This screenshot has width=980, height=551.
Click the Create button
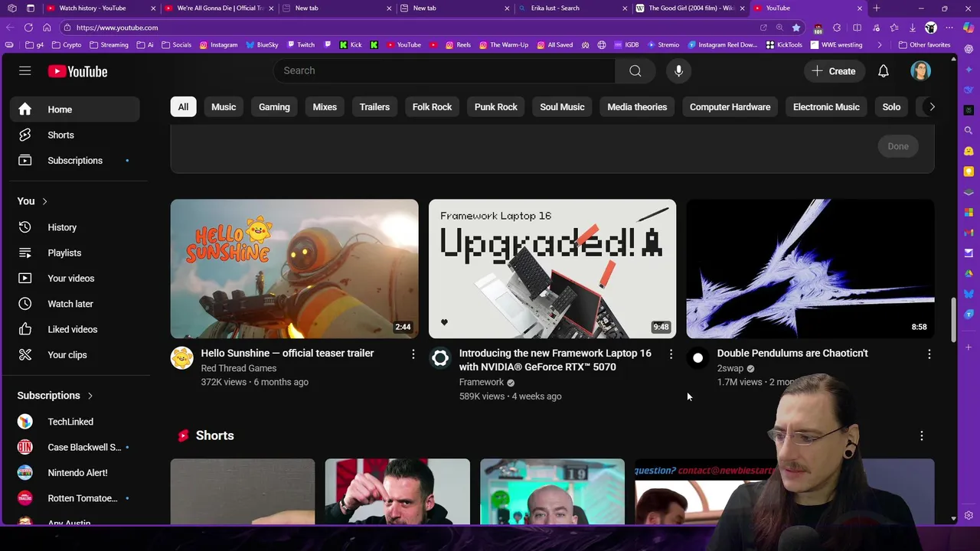click(x=833, y=71)
